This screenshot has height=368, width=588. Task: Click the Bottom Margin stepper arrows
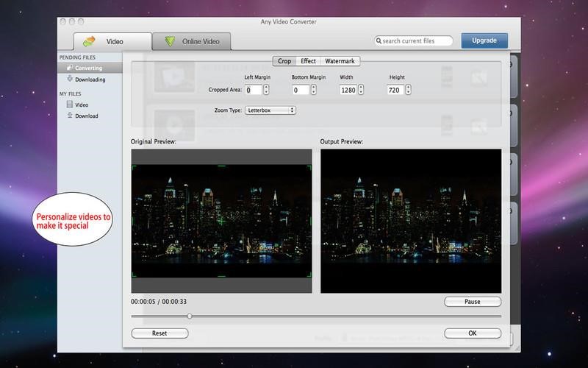coord(313,90)
